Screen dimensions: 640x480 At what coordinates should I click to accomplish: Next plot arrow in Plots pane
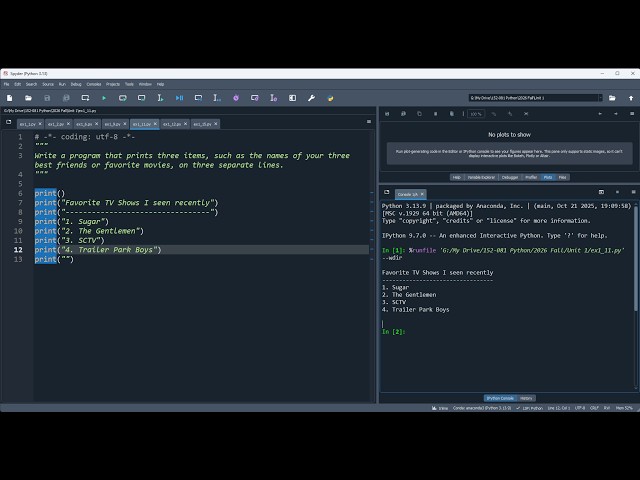pyautogui.click(x=616, y=114)
